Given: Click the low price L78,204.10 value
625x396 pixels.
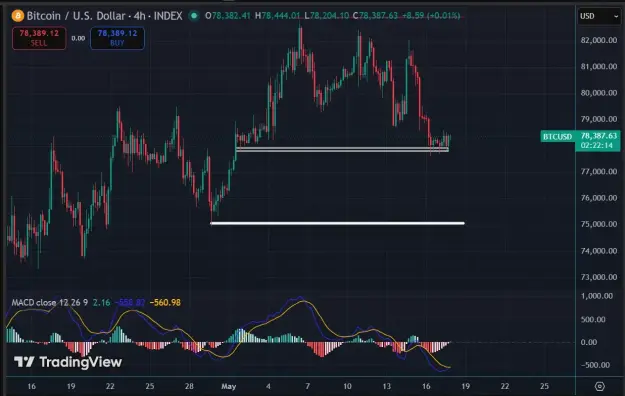Looking at the screenshot, I should pos(326,16).
